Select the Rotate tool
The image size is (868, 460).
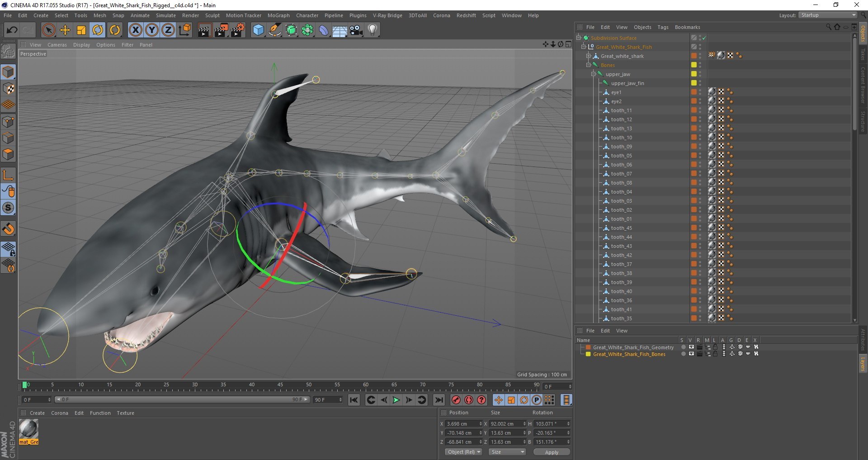[x=98, y=30]
